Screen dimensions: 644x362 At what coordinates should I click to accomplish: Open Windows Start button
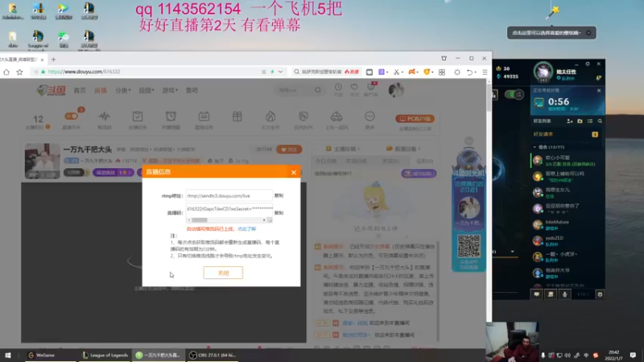8,355
